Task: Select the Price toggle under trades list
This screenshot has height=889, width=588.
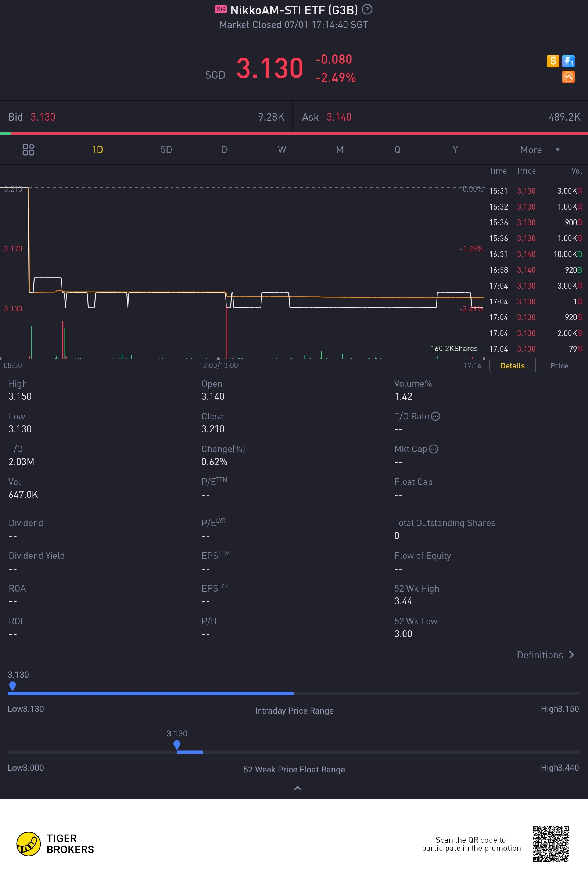Action: [x=559, y=366]
